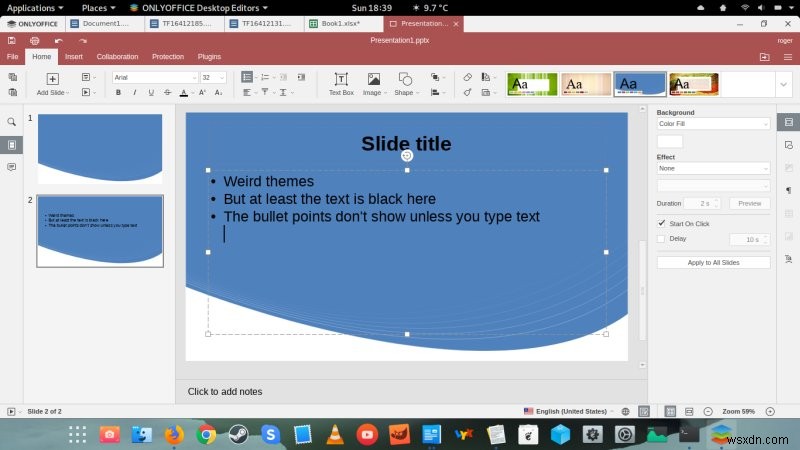
Task: Open the File tab
Action: tap(12, 57)
